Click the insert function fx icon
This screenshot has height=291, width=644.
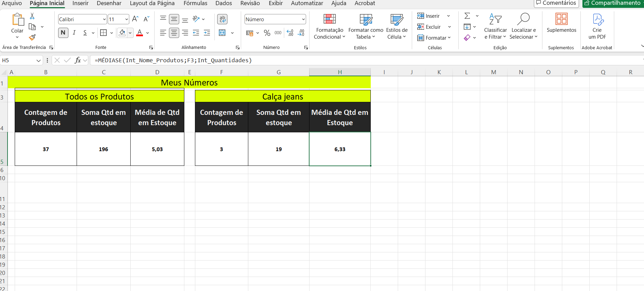click(78, 60)
